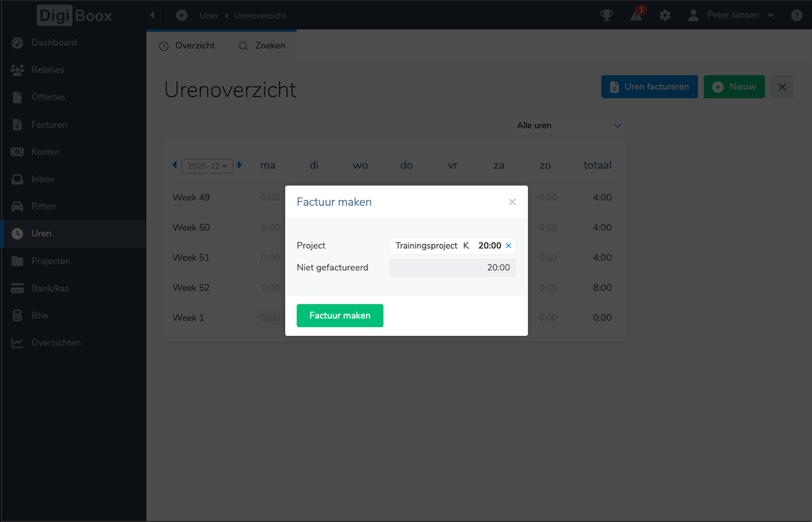
Task: Click the trophy icon in top bar
Action: [606, 16]
